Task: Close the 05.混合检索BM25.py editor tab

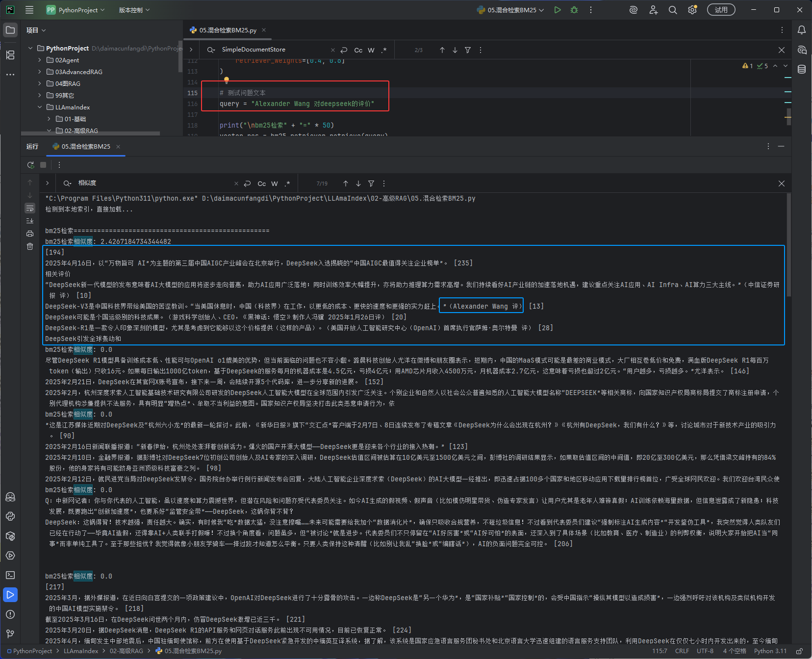Action: [264, 30]
